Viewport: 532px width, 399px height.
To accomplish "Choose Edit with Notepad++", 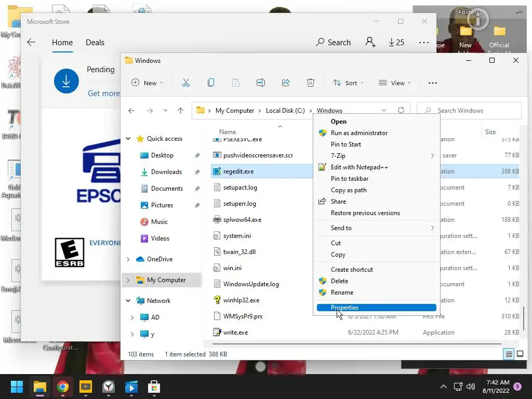I will pos(377,167).
